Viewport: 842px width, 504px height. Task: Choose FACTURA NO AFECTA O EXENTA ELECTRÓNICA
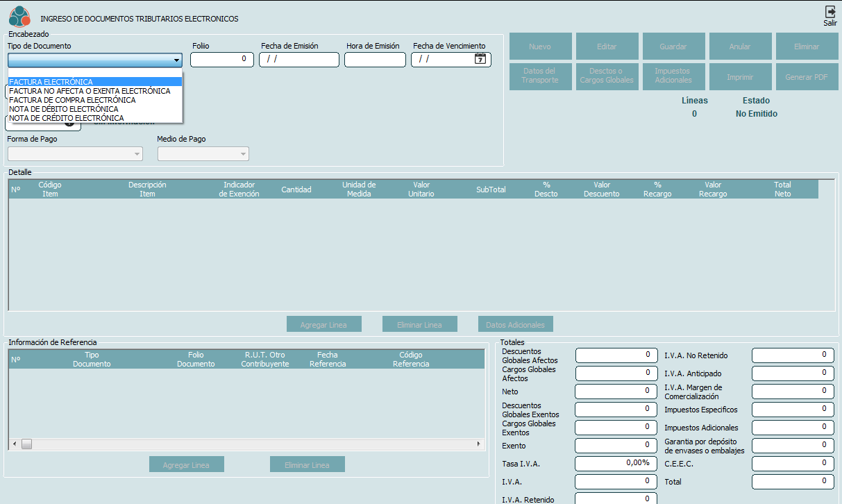(x=90, y=91)
